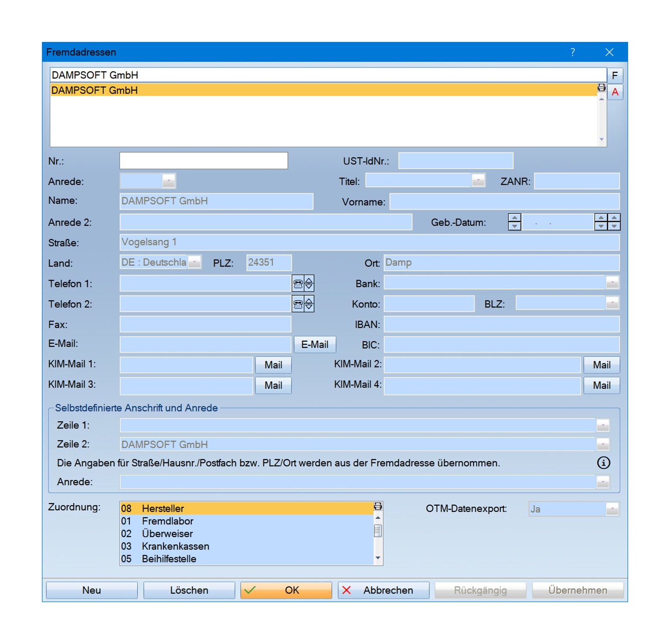Open the Anrede dropdown at top

[x=169, y=181]
